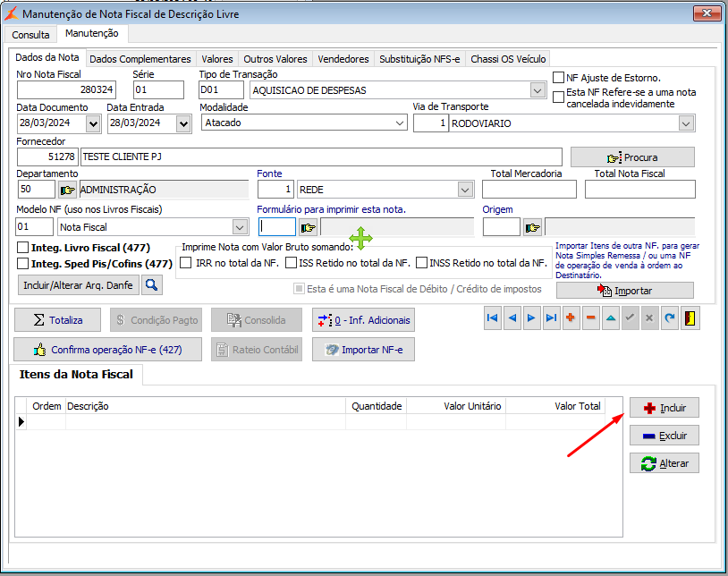Go to last record in navigator
Image resolution: width=728 pixels, height=576 pixels.
click(x=551, y=319)
